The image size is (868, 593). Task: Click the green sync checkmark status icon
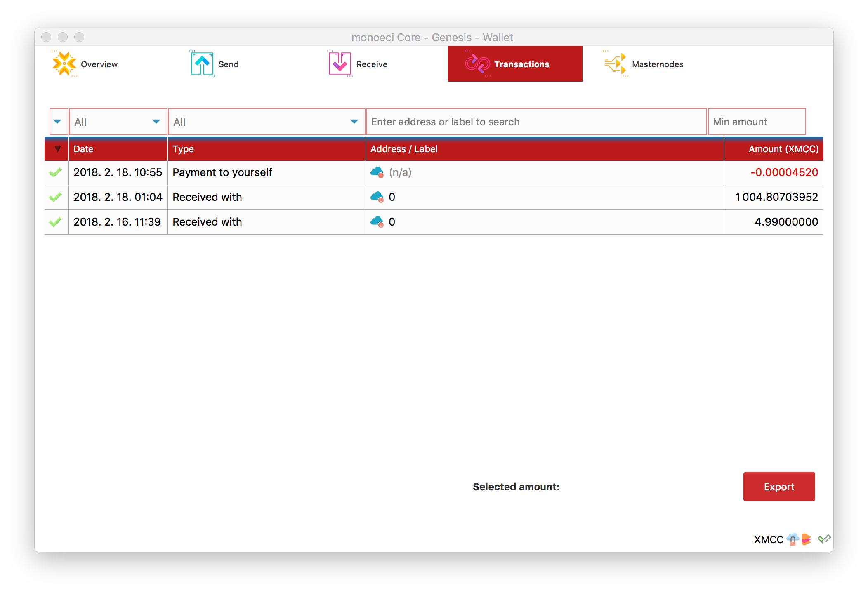(x=824, y=539)
